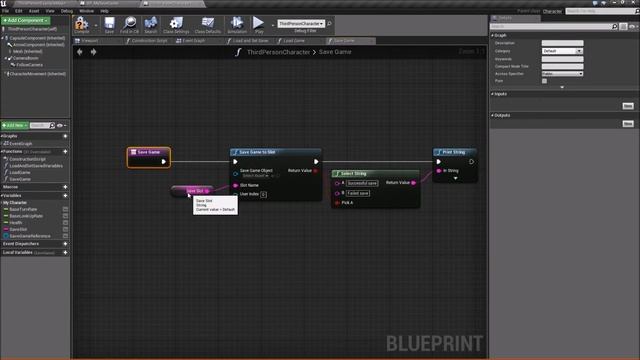Open Class Settings from the toolbar

176,23
